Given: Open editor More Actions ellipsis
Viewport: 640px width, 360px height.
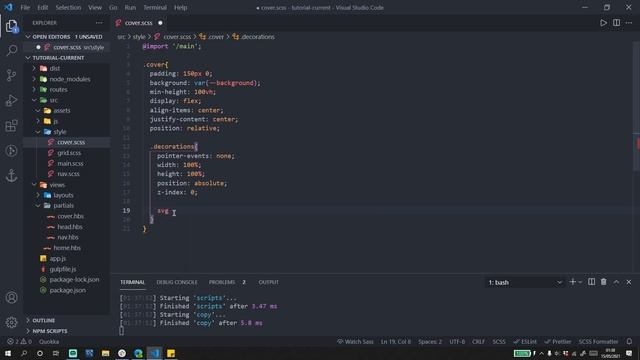Looking at the screenshot, I should click(x=629, y=23).
